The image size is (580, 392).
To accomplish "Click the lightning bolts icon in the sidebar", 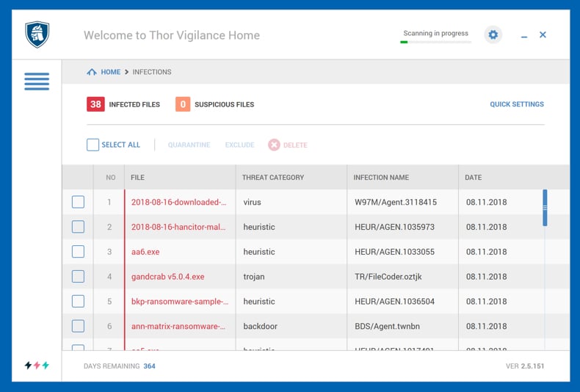I will [x=37, y=366].
